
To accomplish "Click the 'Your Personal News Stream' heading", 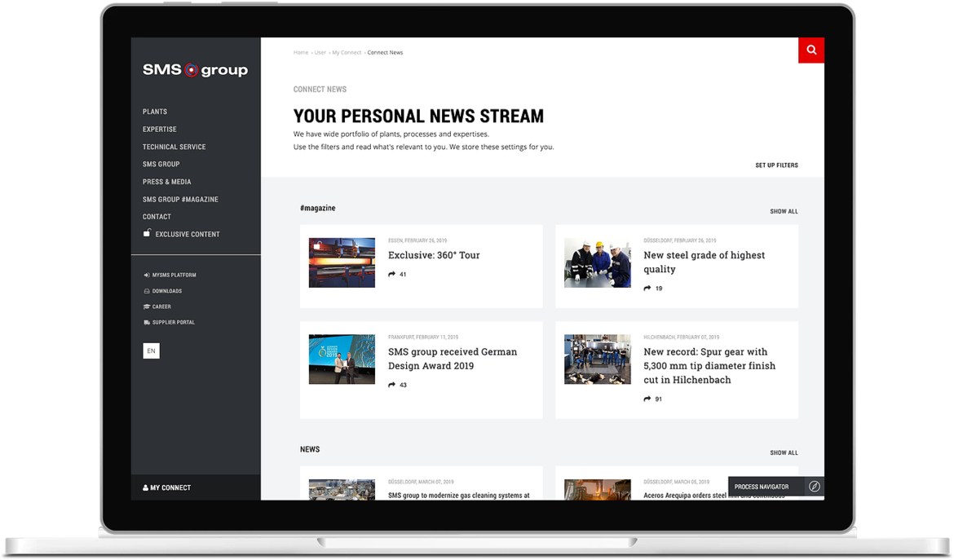I will pos(418,116).
